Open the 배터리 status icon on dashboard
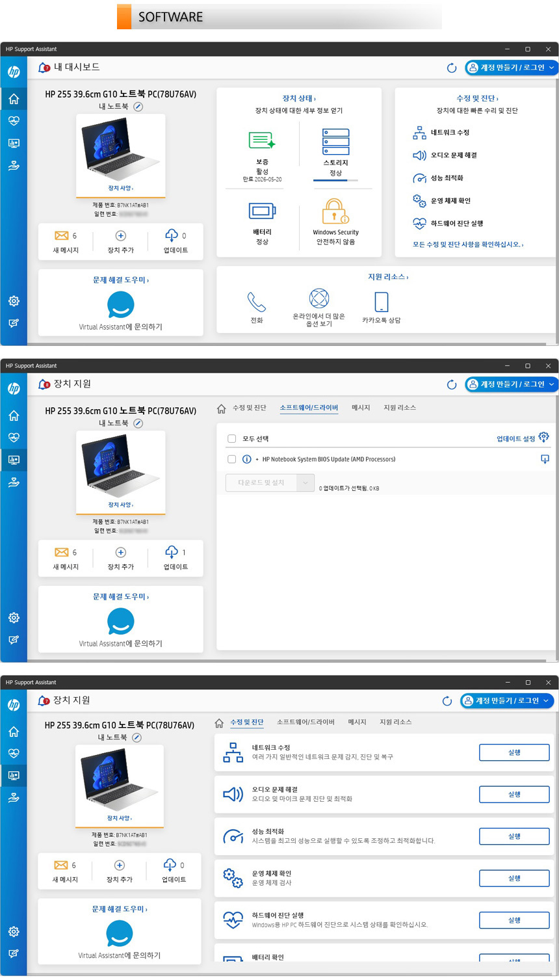 (262, 211)
